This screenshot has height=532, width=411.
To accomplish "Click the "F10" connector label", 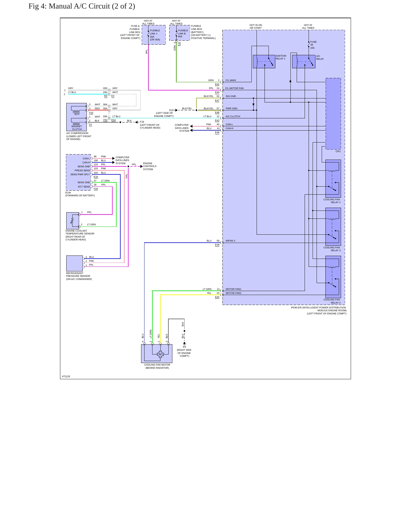I will coord(91,113).
